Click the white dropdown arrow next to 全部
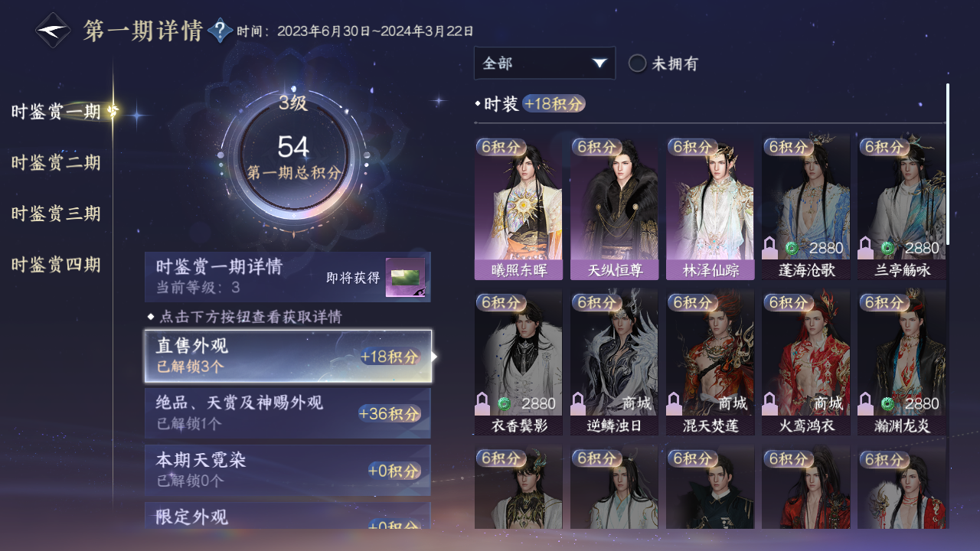Screen dimensions: 980x551 tap(599, 63)
